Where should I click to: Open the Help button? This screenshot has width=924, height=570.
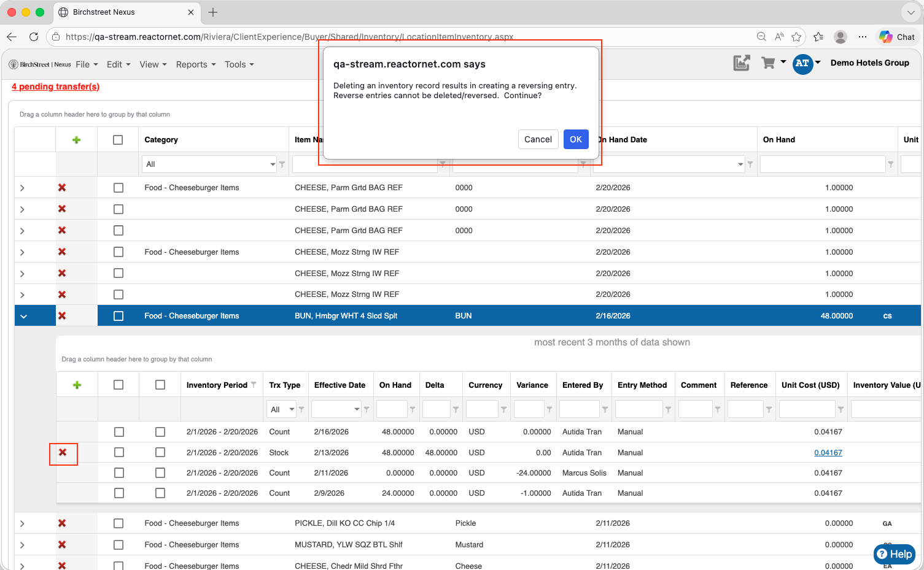(895, 554)
